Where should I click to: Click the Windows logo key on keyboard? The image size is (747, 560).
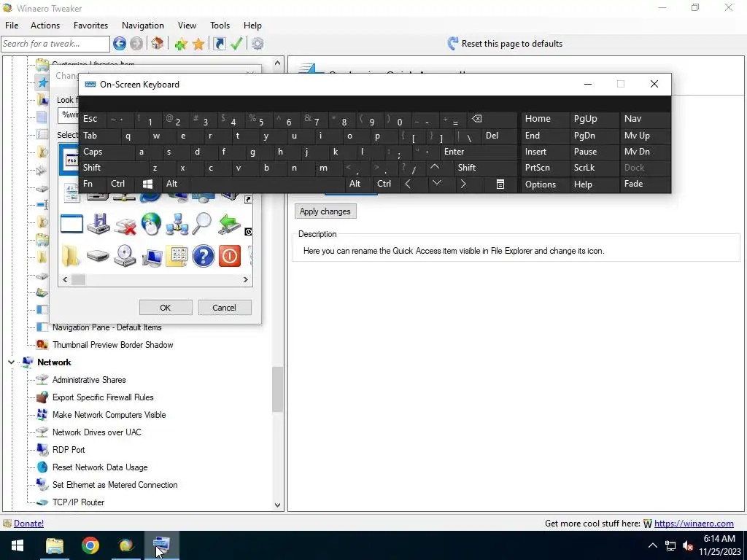147,184
